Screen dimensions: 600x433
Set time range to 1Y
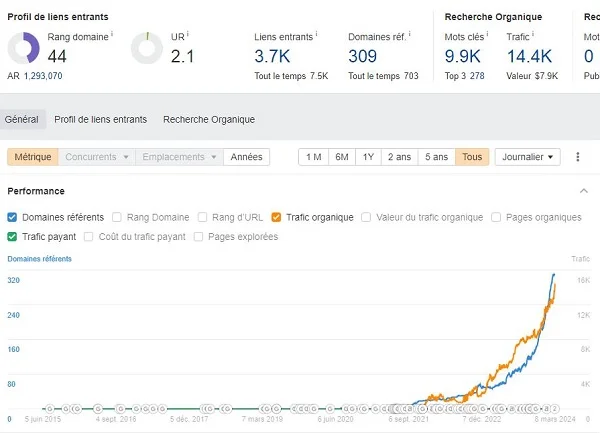(x=368, y=157)
